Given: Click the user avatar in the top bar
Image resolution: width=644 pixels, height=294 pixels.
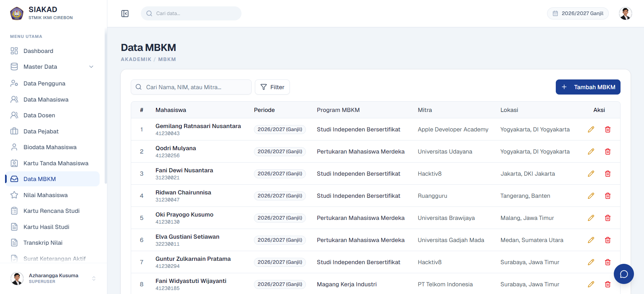Looking at the screenshot, I should (625, 13).
